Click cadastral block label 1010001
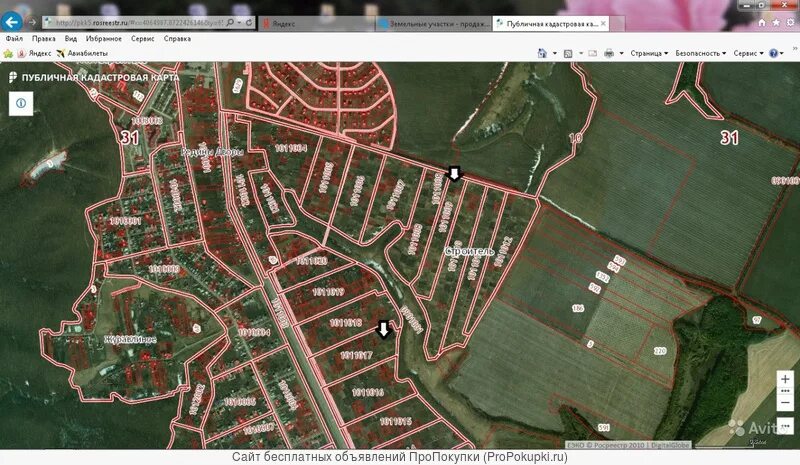Image resolution: width=800 pixels, height=465 pixels. (125, 221)
